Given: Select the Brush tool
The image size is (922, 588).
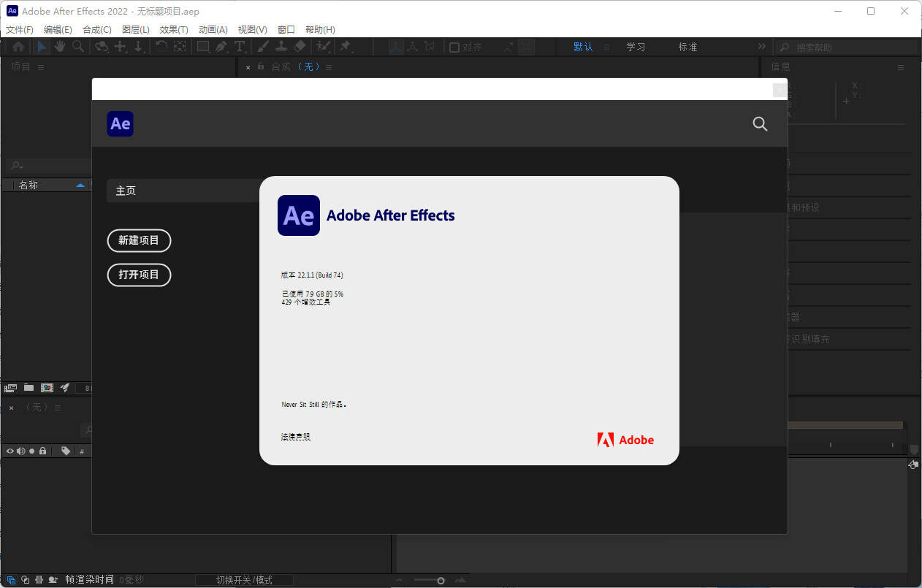Looking at the screenshot, I should 263,47.
